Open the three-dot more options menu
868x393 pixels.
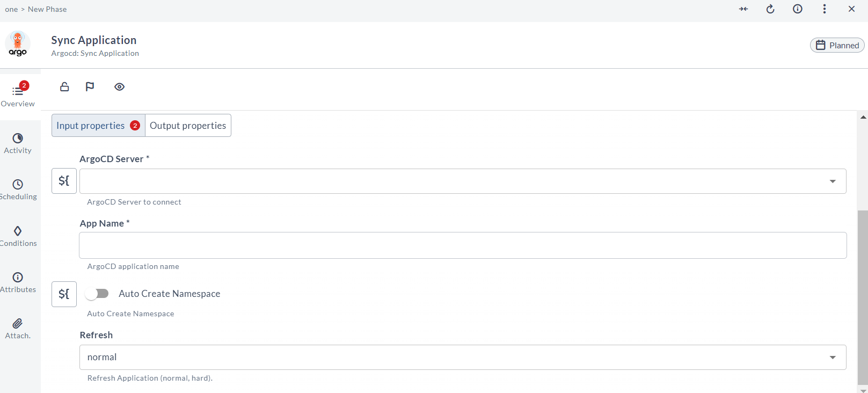coord(825,9)
